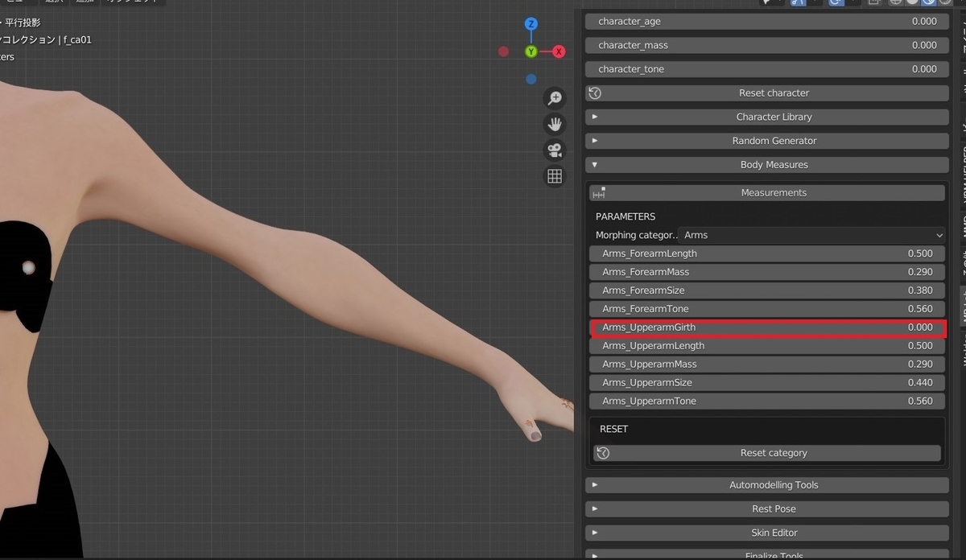Open the Measurements button
966x560 pixels.
[767, 193]
